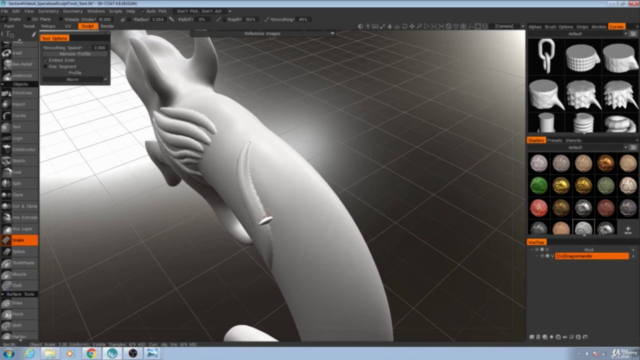
Task: Select the green shader sphere
Action: 538,185
